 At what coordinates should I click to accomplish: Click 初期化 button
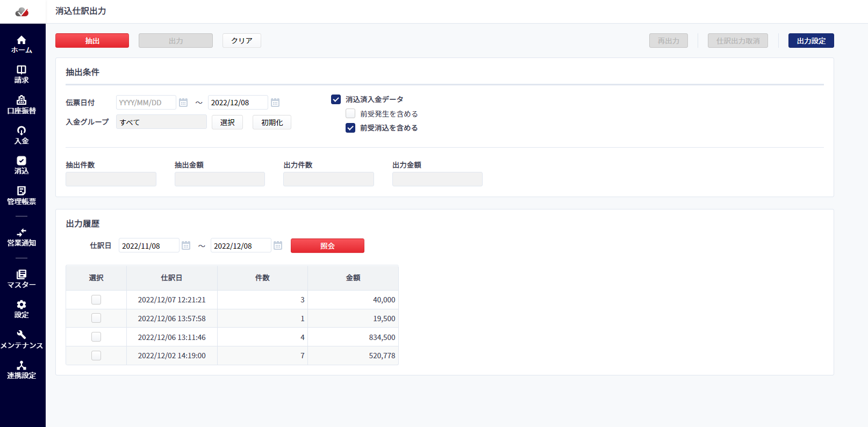tap(272, 122)
